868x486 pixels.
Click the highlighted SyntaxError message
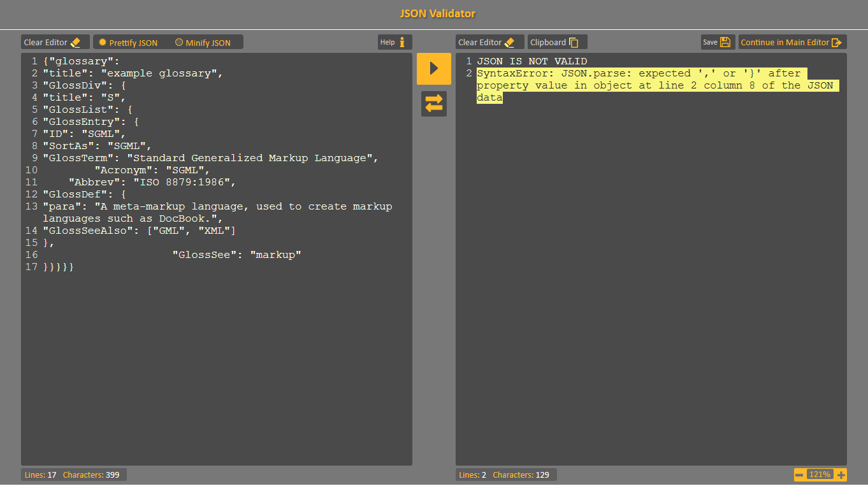(x=658, y=85)
